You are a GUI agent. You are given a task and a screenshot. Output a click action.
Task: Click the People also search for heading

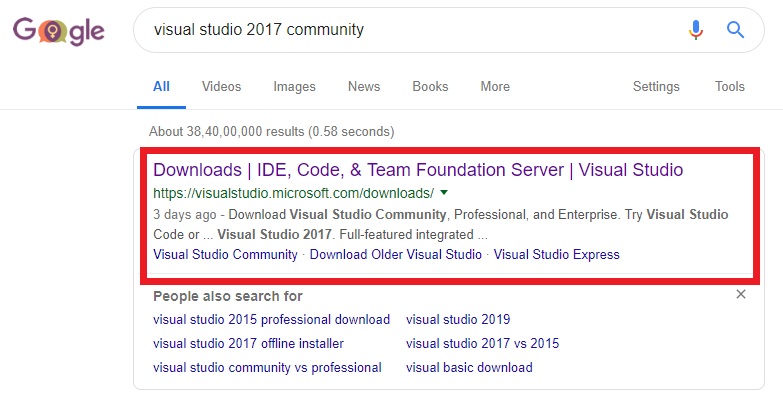click(x=228, y=296)
